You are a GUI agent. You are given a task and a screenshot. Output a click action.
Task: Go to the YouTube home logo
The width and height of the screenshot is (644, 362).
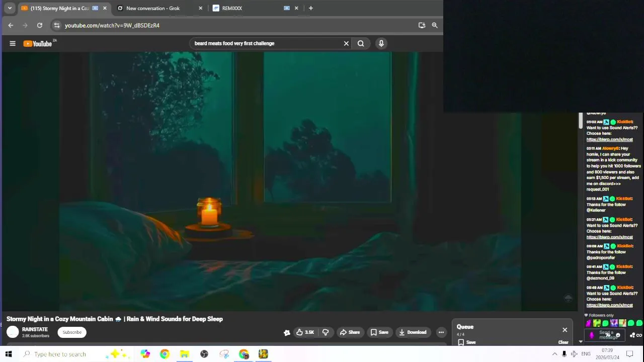[x=38, y=44]
